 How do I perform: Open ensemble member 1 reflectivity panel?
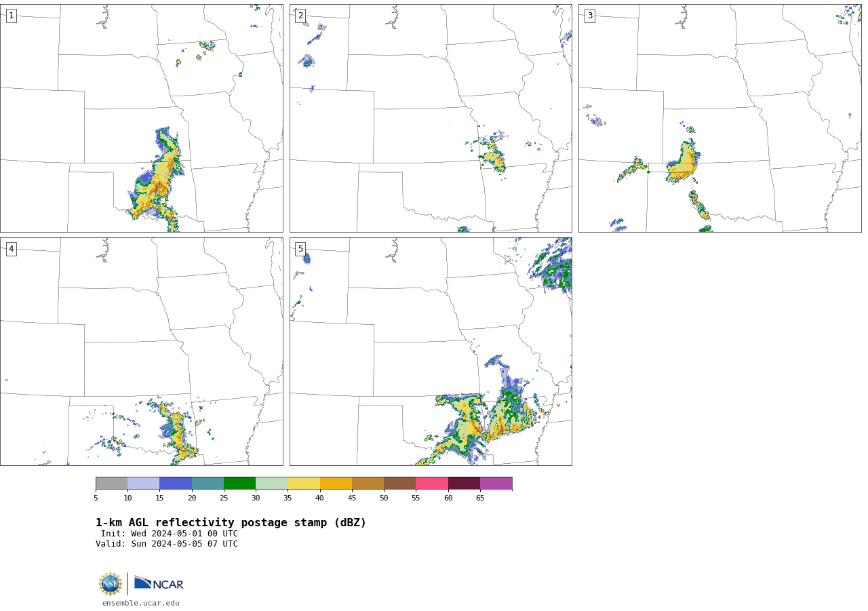(141, 118)
